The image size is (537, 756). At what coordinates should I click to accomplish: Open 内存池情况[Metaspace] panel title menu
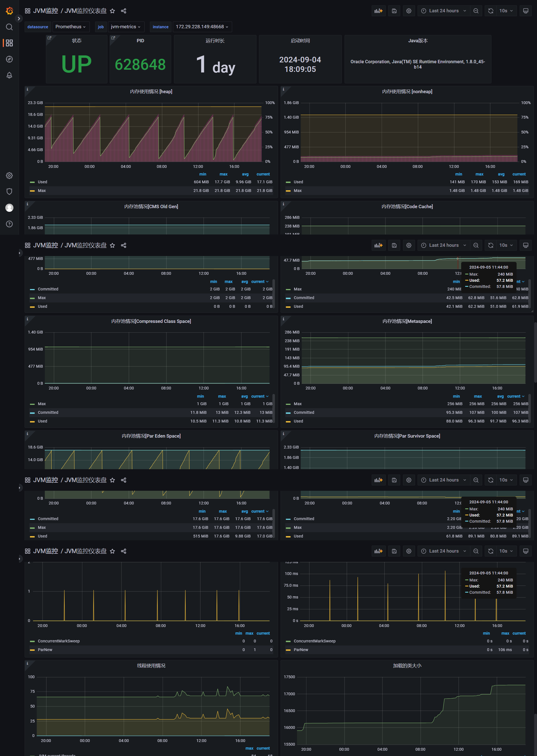tap(407, 321)
